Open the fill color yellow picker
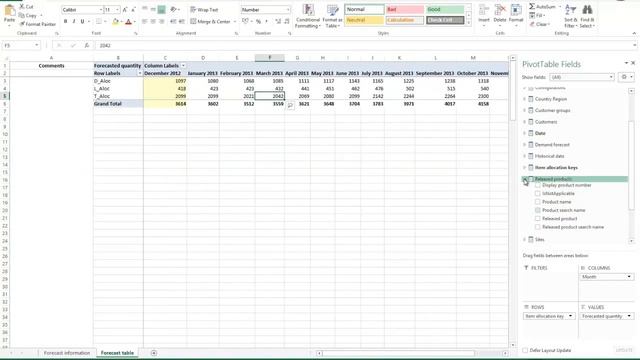640x360 pixels. point(116,21)
